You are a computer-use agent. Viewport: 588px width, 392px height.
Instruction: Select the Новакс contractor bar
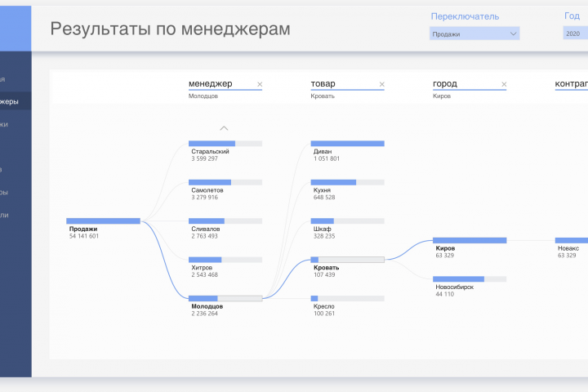coord(572,240)
